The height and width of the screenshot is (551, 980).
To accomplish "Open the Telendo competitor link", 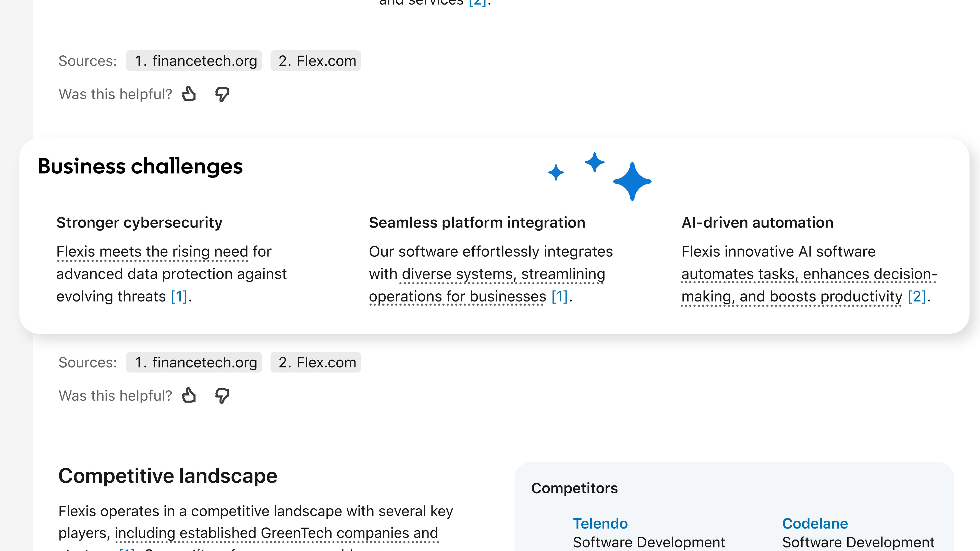I will [x=600, y=524].
